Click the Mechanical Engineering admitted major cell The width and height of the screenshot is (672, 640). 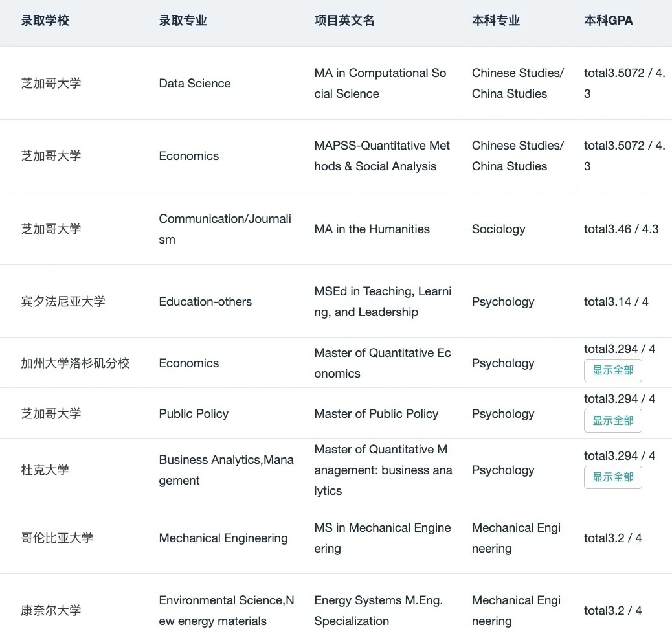pyautogui.click(x=223, y=538)
